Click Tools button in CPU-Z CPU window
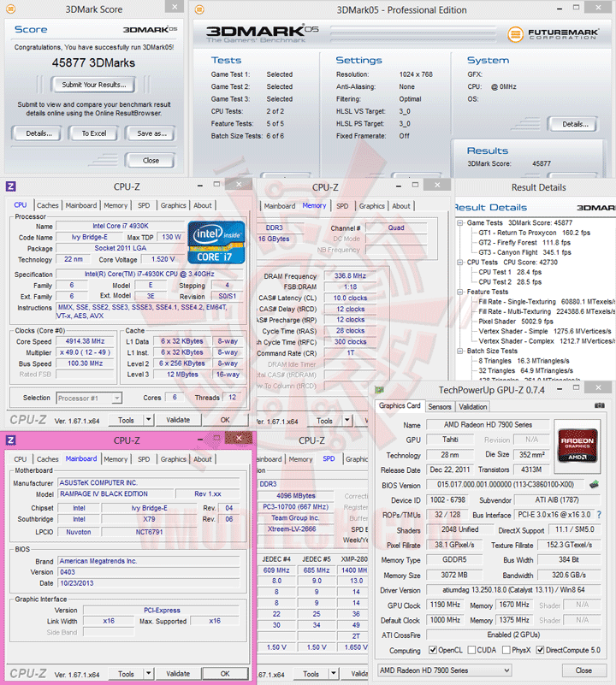 click(126, 420)
